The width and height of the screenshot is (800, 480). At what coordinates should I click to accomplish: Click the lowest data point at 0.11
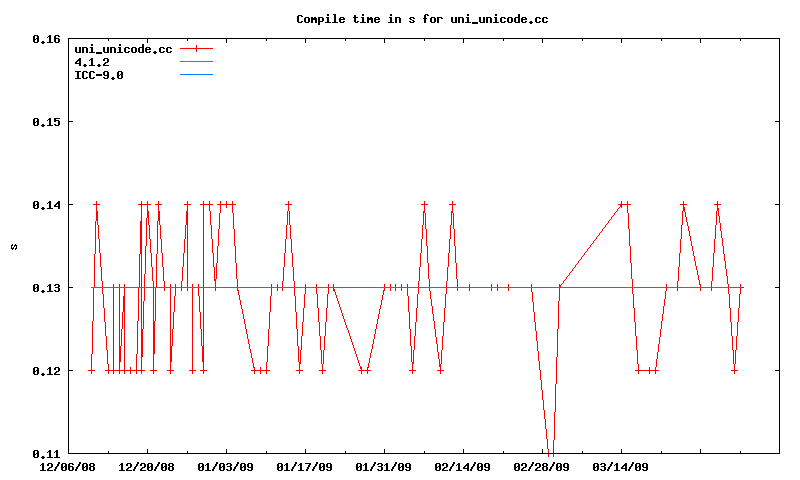tap(549, 453)
